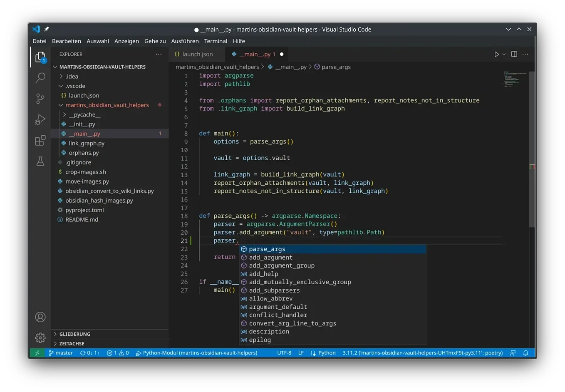Select add_subparsers suggestion
The width and height of the screenshot is (565, 392).
coord(333,290)
